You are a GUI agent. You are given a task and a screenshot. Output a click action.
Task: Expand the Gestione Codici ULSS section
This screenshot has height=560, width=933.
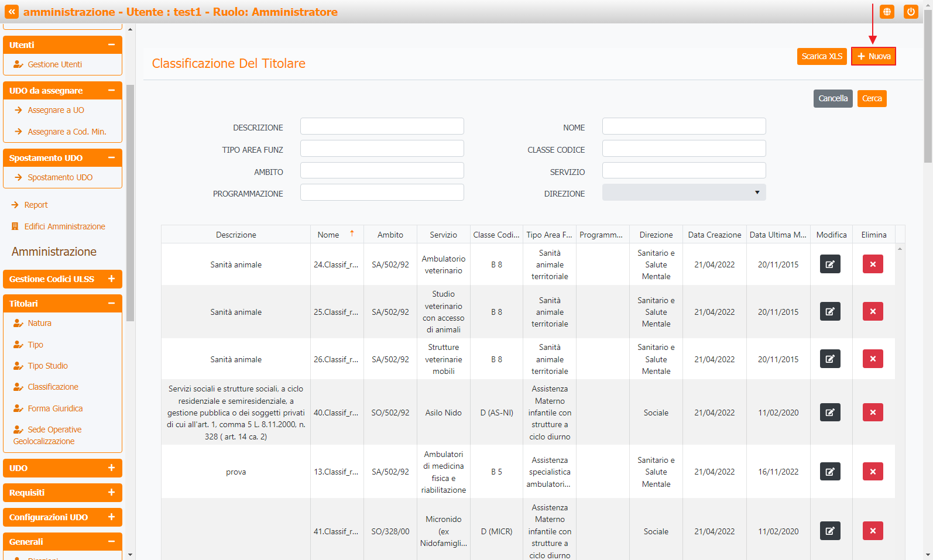point(111,279)
